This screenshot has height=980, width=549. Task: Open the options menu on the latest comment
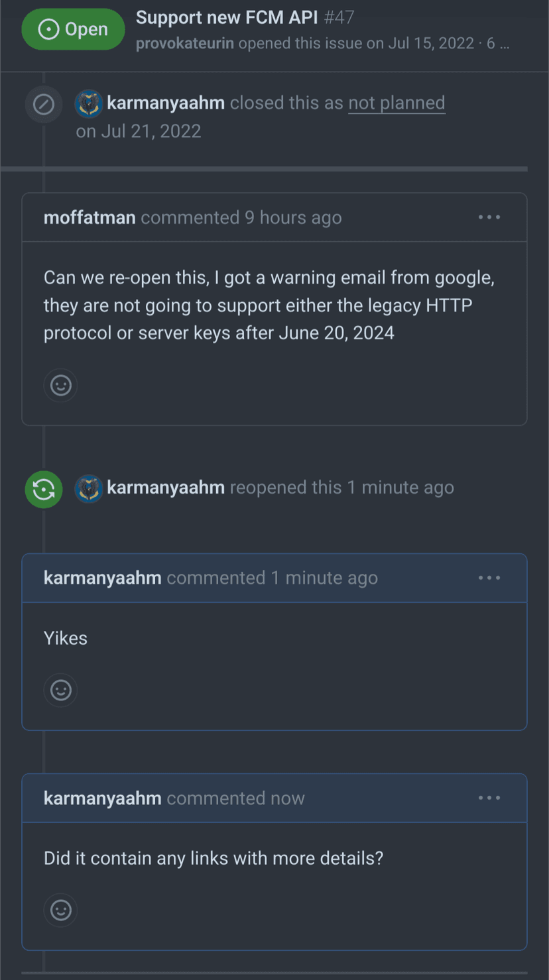[x=489, y=798]
